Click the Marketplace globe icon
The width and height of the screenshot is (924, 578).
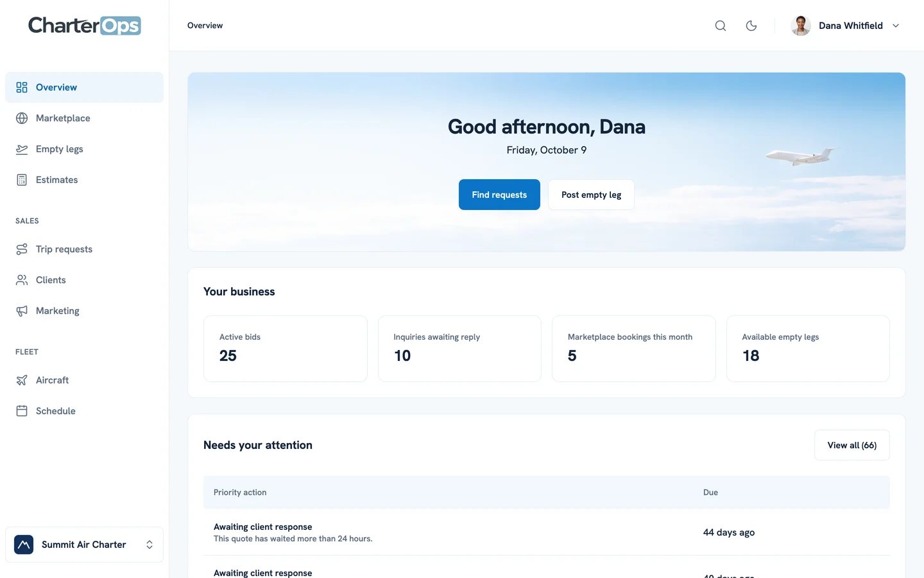tap(22, 118)
